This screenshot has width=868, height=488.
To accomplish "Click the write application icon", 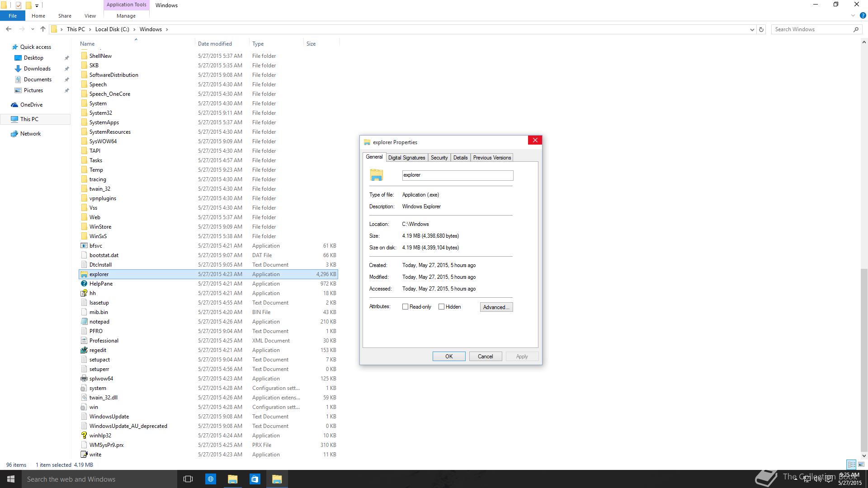I will click(x=84, y=455).
